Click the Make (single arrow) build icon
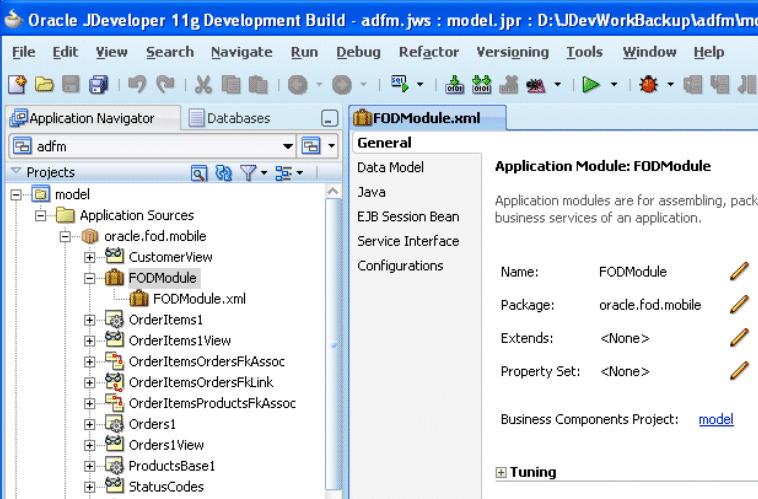Image resolution: width=758 pixels, height=499 pixels. click(454, 85)
